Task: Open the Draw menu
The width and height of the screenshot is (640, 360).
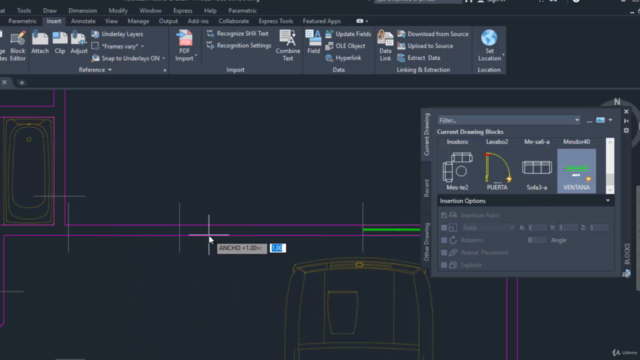Action: (50, 11)
